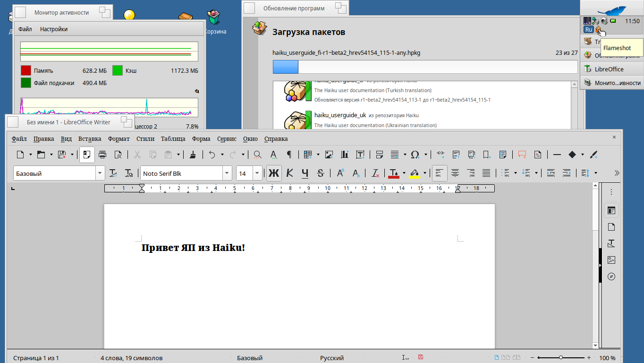Toggle formatting marks with the pilcrow icon
Image resolution: width=644 pixels, height=363 pixels.
289,155
